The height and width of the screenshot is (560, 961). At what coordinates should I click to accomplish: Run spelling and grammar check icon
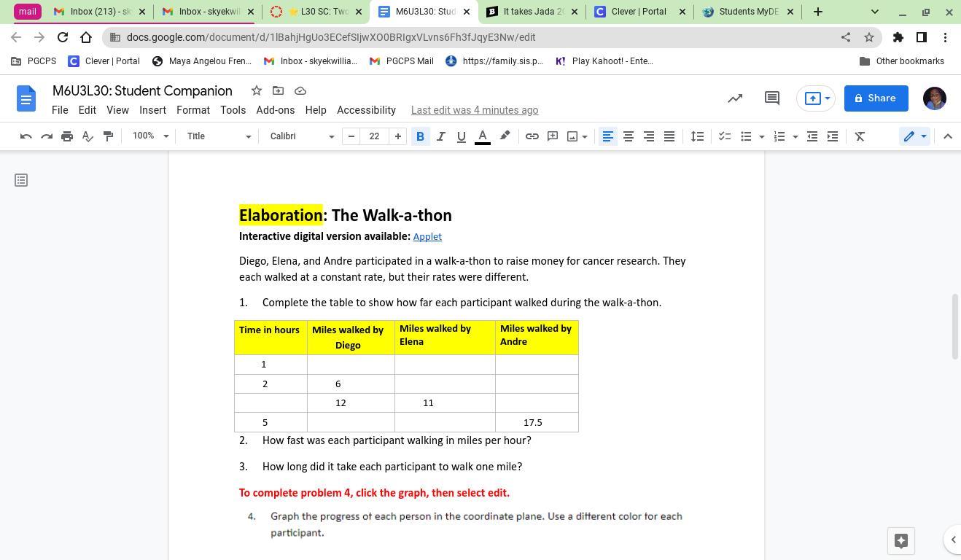(x=87, y=136)
